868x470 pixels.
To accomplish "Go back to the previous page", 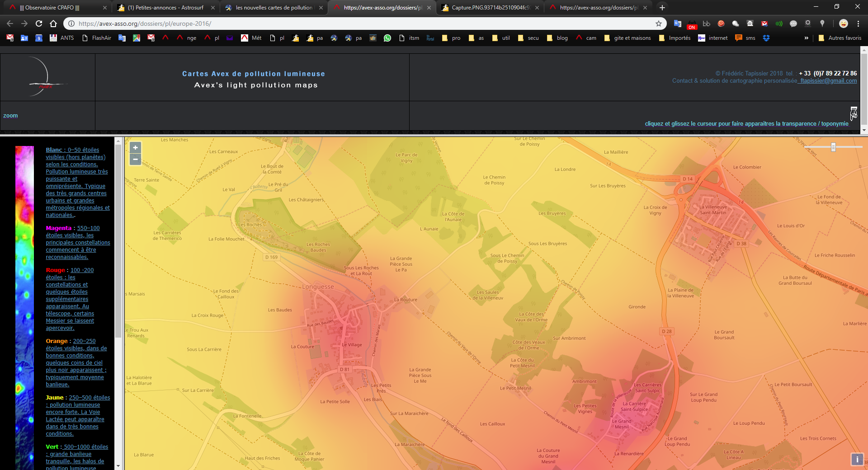I will point(10,23).
